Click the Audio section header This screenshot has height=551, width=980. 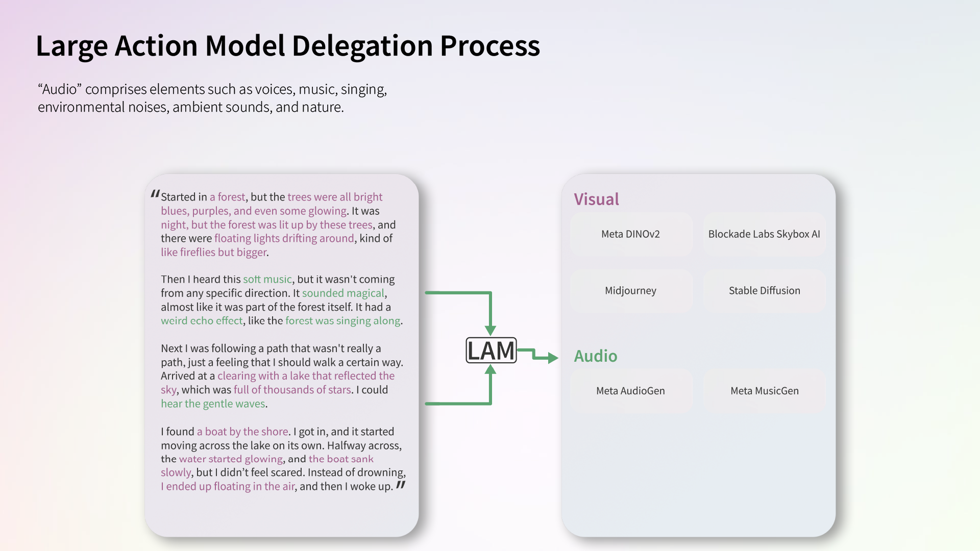(x=595, y=355)
